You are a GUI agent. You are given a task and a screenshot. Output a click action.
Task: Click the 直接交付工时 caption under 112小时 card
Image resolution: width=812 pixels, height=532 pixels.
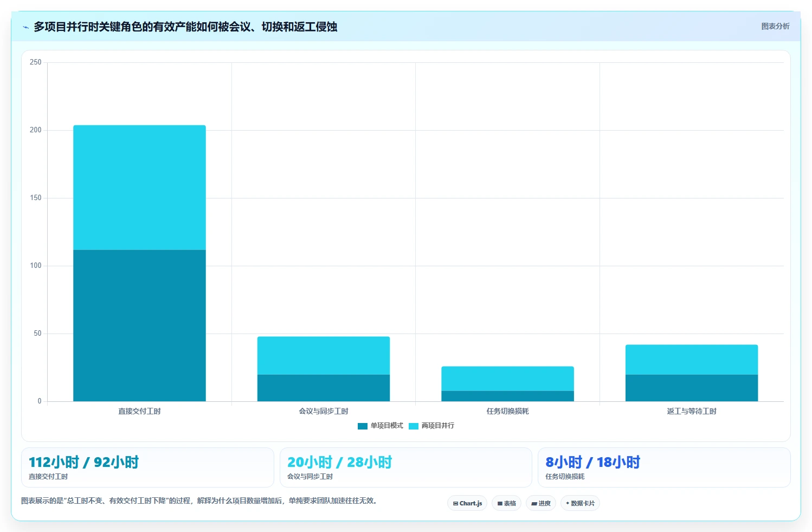pos(48,477)
